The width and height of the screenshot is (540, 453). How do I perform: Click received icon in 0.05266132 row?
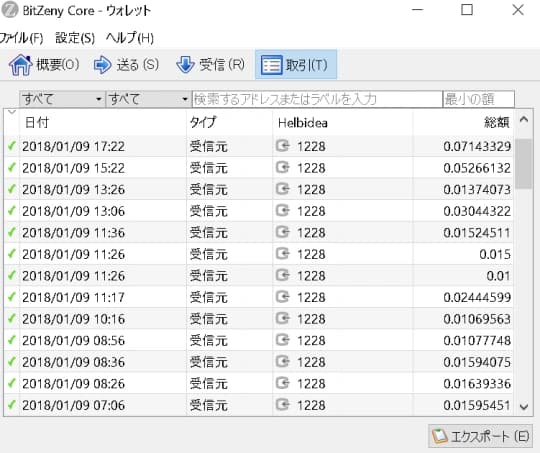coord(283,167)
